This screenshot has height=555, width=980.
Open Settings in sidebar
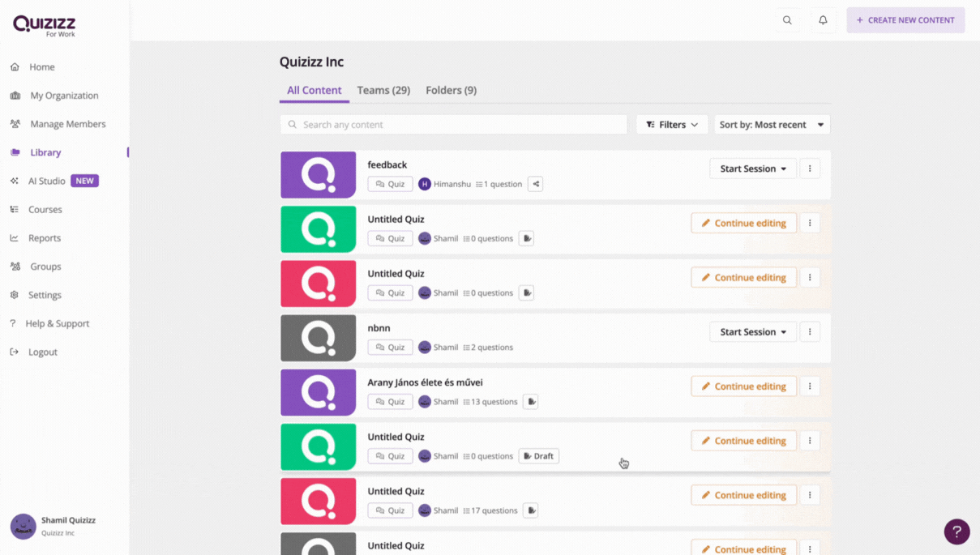click(45, 295)
